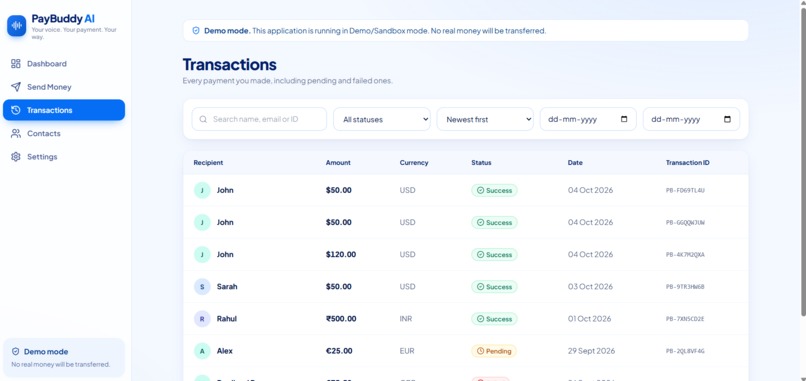Click transaction ID in Alex's row

coord(685,351)
